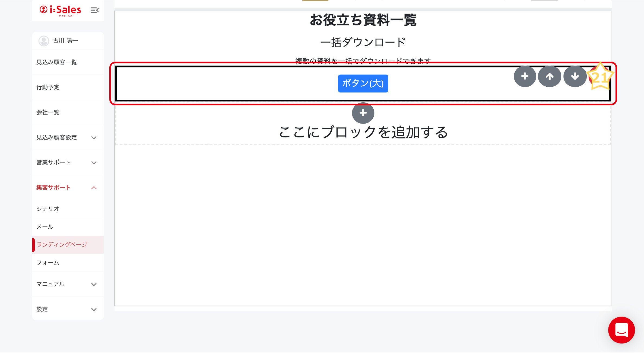Expand the マニュアル menu

tap(94, 284)
